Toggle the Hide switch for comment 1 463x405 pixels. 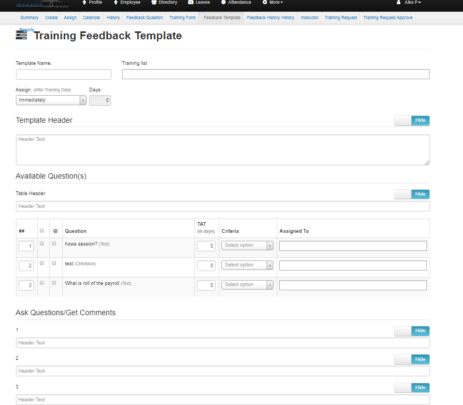coord(412,331)
